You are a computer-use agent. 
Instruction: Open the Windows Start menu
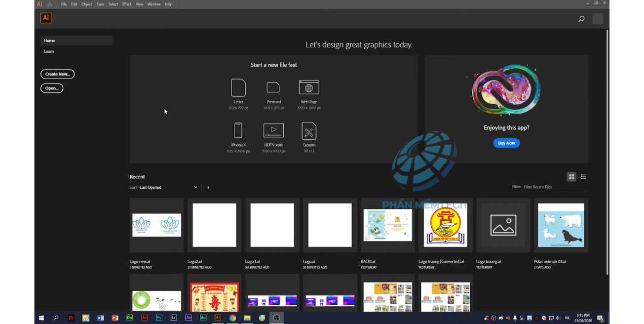(x=41, y=318)
